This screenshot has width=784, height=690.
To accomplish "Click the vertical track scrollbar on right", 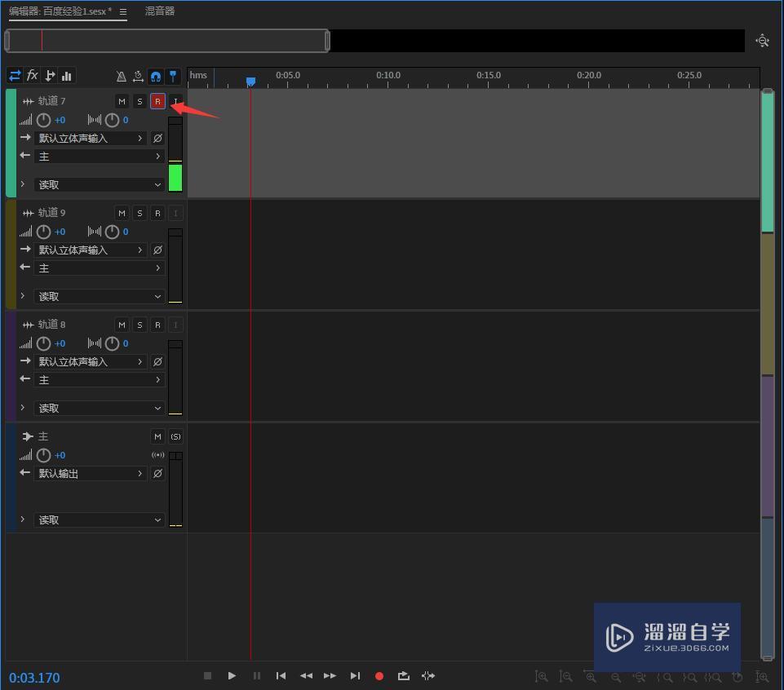I will (768, 375).
